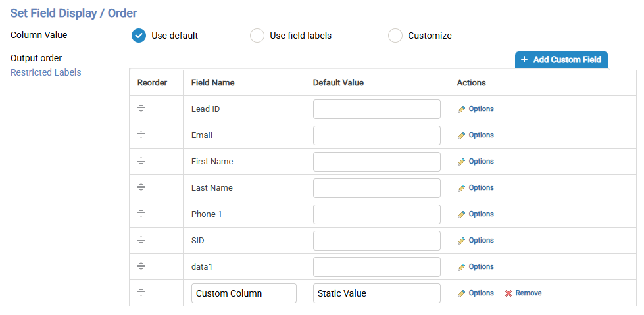
Task: Click the reorder handle for Phone 1 row
Action: (141, 214)
